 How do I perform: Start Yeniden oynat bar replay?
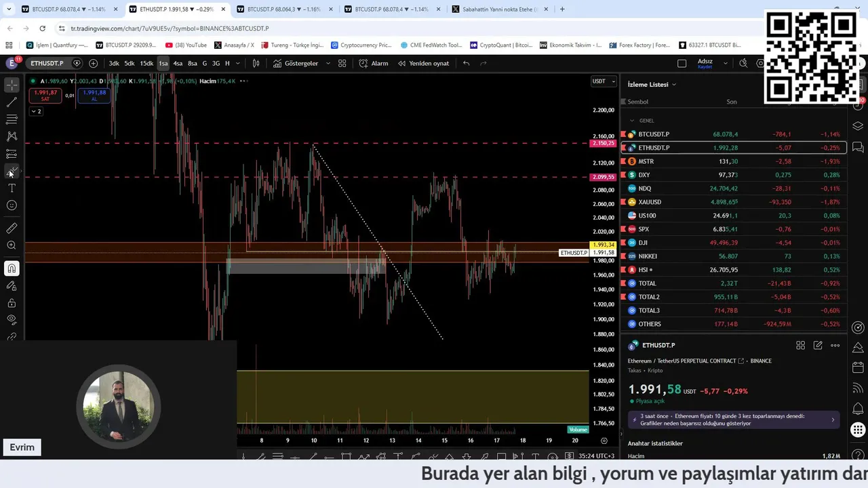click(423, 63)
